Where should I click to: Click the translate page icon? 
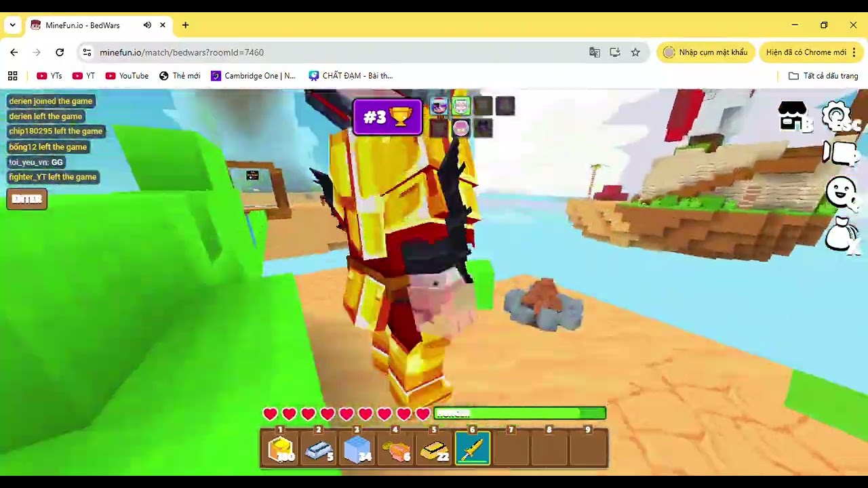[x=595, y=52]
